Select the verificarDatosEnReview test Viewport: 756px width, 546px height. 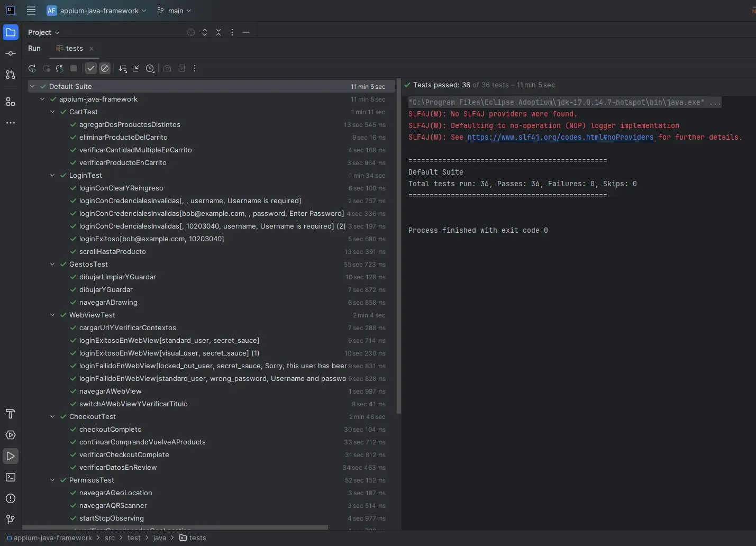[x=118, y=467]
